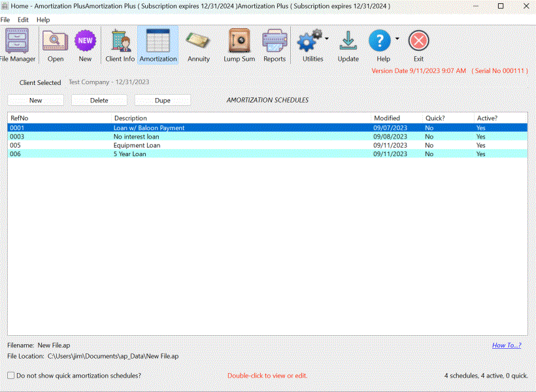Image resolution: width=536 pixels, height=392 pixels.
Task: Sort by the Quick? column header
Action: [x=448, y=118]
